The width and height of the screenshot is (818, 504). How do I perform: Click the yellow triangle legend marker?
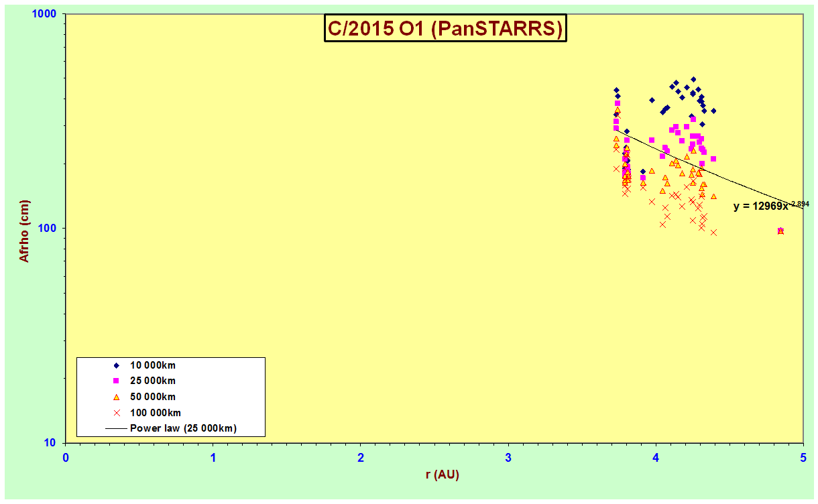click(116, 397)
